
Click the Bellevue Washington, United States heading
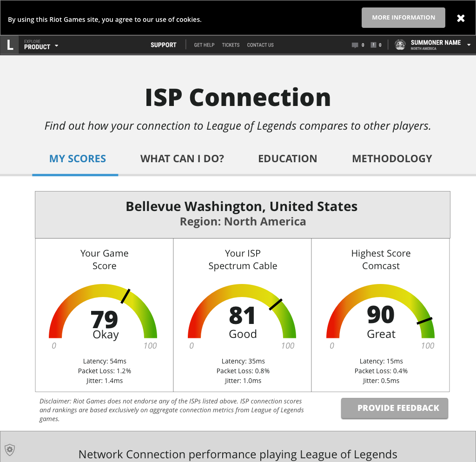tap(242, 206)
